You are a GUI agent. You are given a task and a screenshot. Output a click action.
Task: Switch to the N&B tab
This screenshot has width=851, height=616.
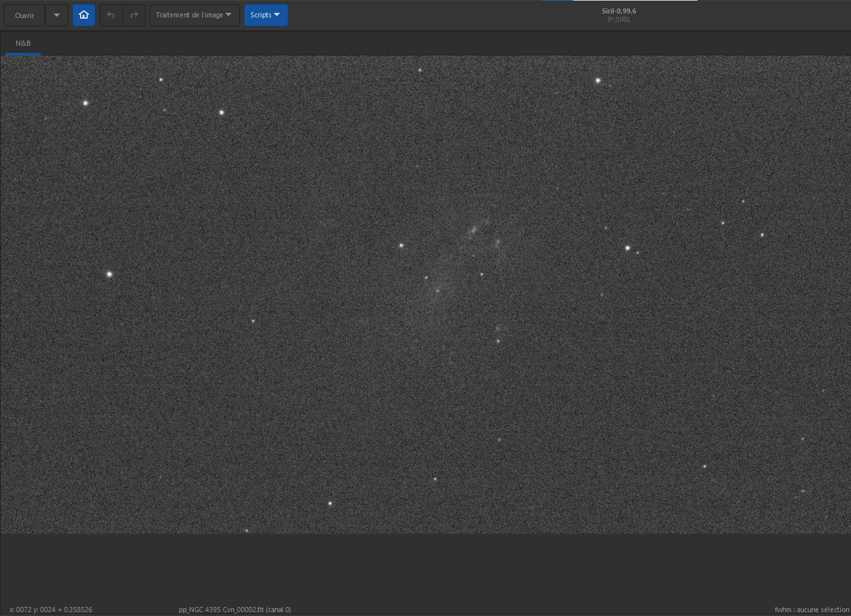[x=23, y=43]
